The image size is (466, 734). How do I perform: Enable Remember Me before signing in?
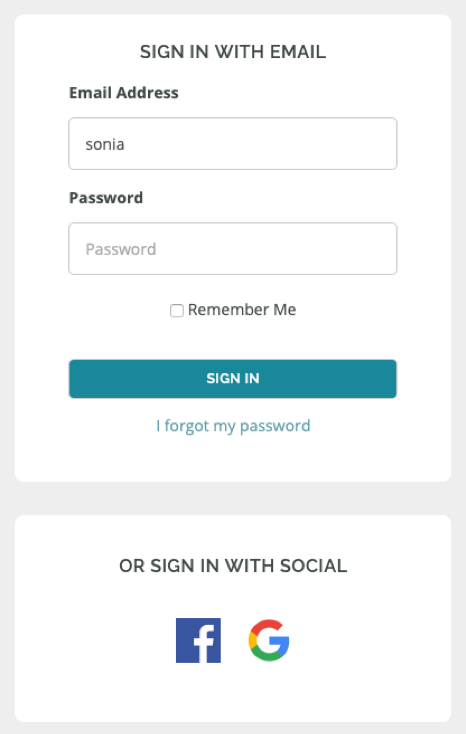coord(177,310)
